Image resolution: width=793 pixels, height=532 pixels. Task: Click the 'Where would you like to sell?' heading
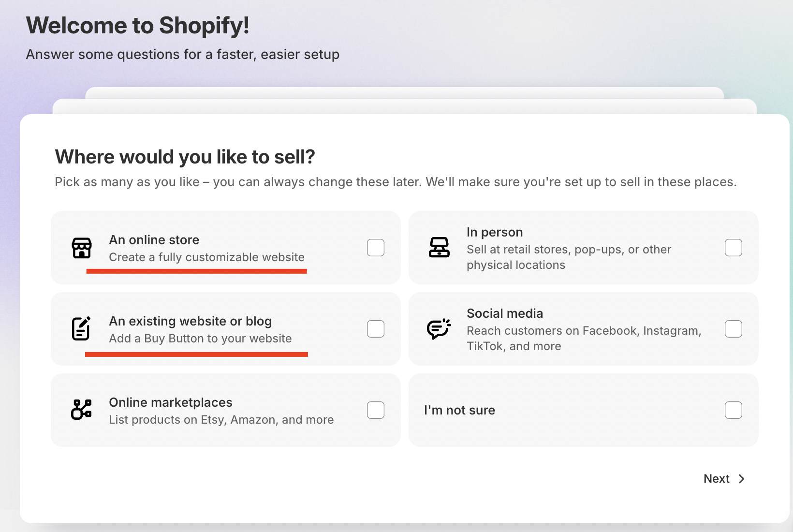pos(185,157)
